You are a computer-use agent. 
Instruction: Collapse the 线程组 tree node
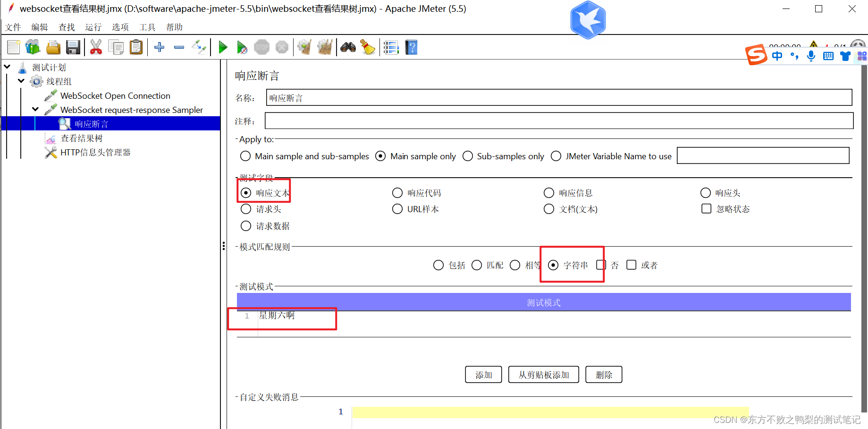pos(21,81)
